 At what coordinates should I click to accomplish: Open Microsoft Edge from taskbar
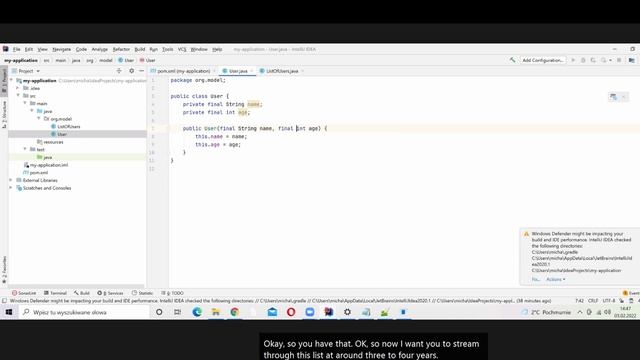click(x=197, y=312)
